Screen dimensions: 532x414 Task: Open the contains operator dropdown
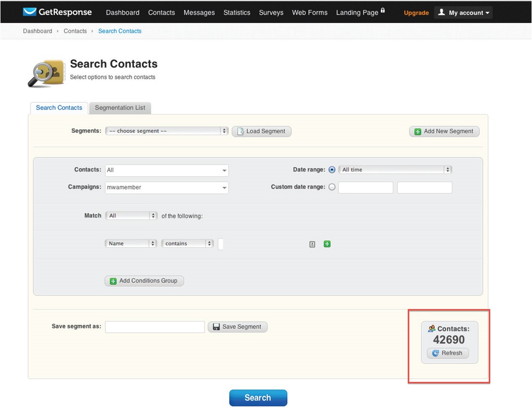[187, 243]
